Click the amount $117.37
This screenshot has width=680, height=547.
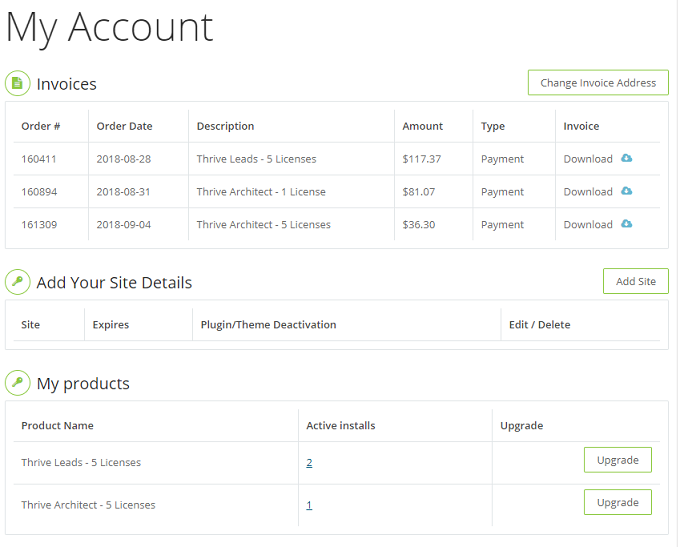(422, 159)
